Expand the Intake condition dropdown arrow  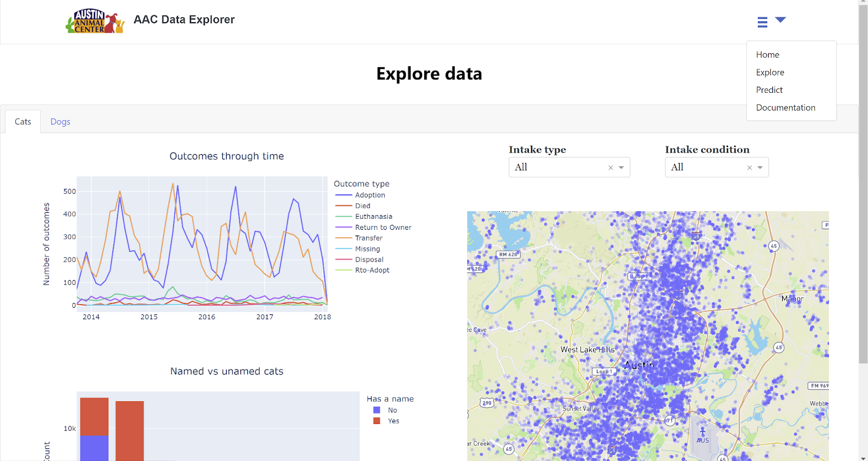pos(760,168)
